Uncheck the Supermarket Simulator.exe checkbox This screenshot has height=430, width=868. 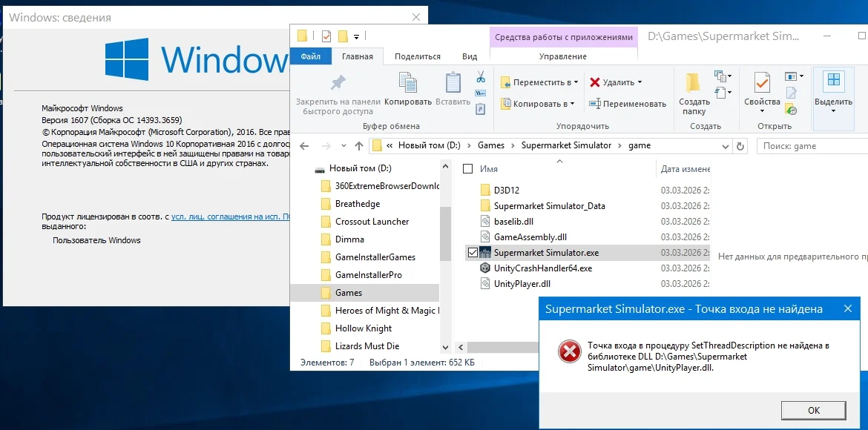pos(473,253)
